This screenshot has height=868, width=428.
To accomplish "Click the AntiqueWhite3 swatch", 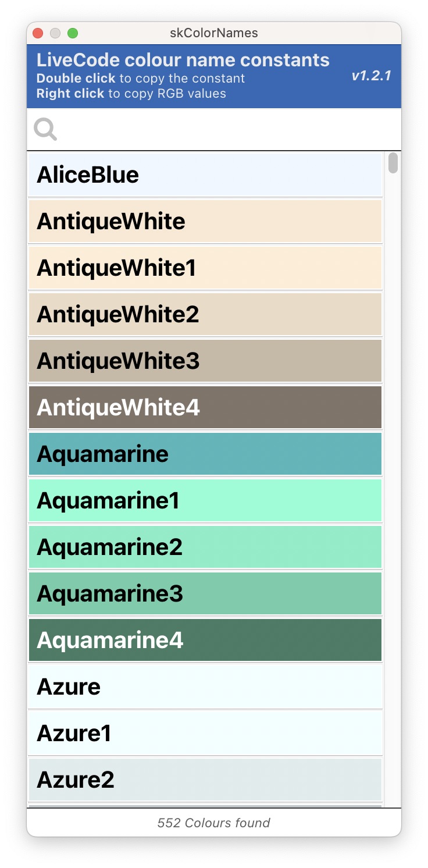I will click(205, 361).
